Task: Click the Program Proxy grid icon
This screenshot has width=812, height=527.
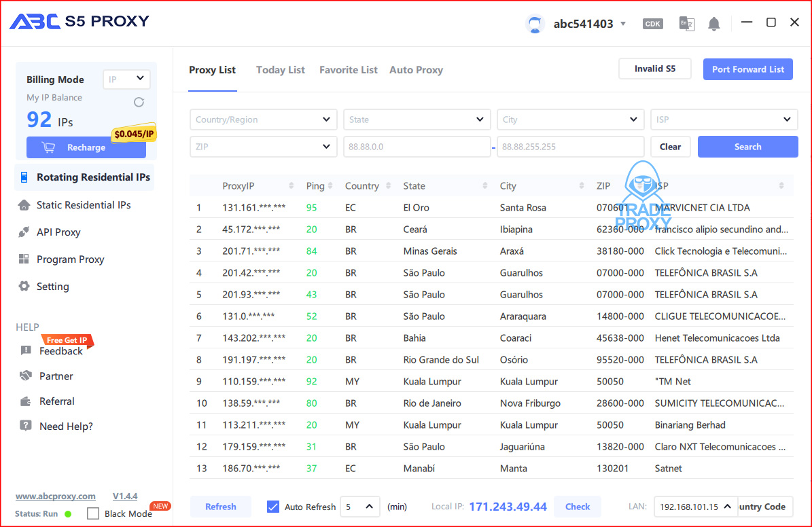Action: (24, 259)
